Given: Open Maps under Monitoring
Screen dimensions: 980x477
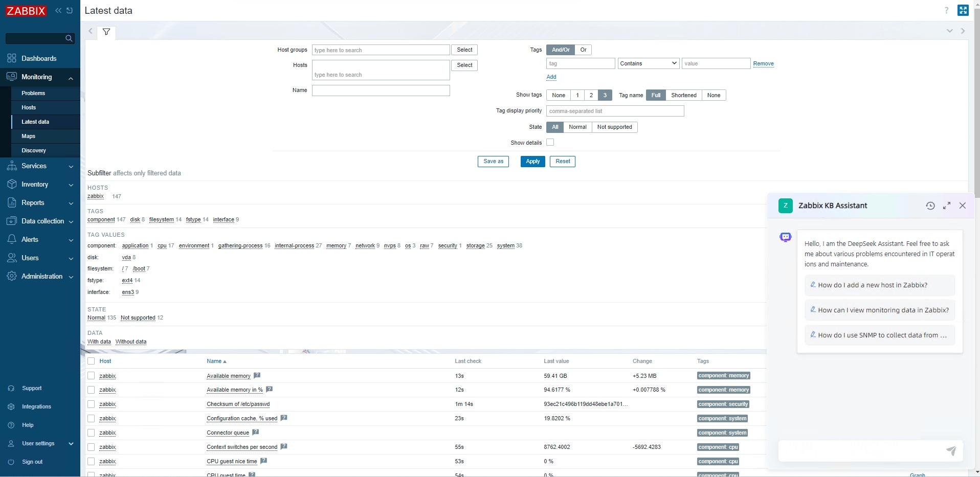Looking at the screenshot, I should [28, 136].
